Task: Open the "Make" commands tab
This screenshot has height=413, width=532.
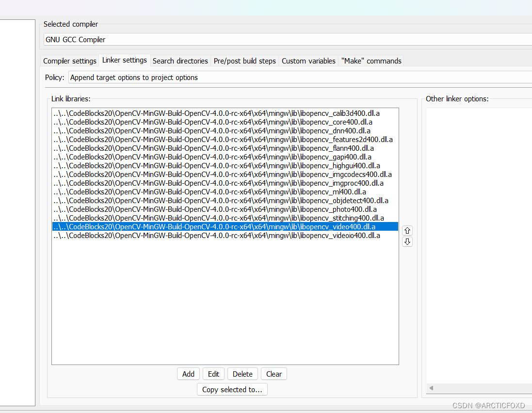Action: point(371,61)
